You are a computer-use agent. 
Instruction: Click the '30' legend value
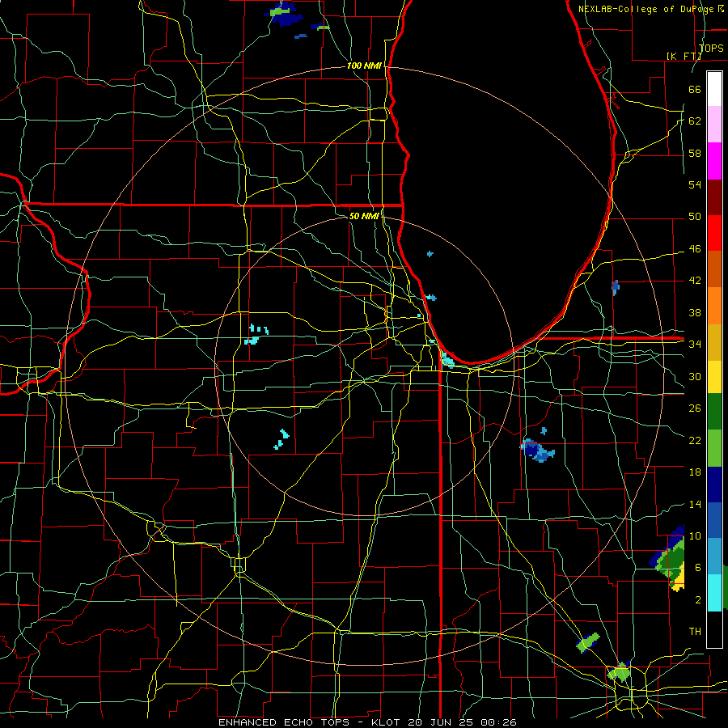(x=695, y=376)
